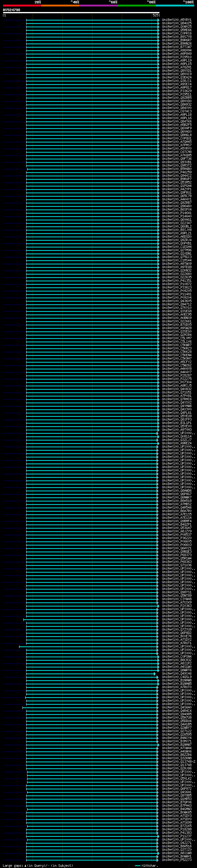Select hit UniRef100_A9PL19
Screen dimensions: 197x868
click(x=176, y=60)
